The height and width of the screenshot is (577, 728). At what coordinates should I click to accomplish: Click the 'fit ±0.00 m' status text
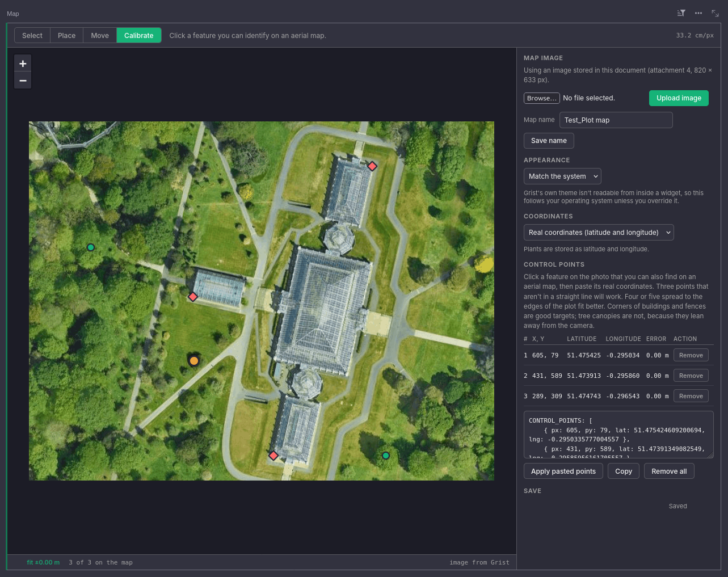coord(43,562)
